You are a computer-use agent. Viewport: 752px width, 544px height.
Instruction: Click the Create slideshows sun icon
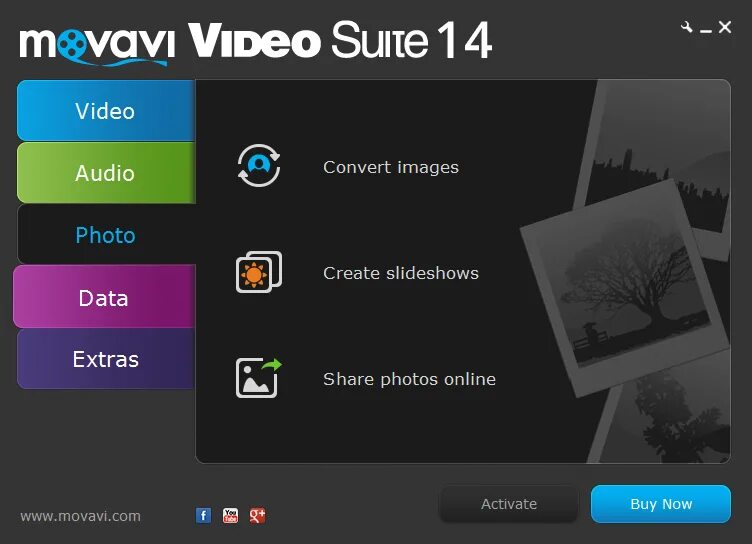[x=259, y=272]
